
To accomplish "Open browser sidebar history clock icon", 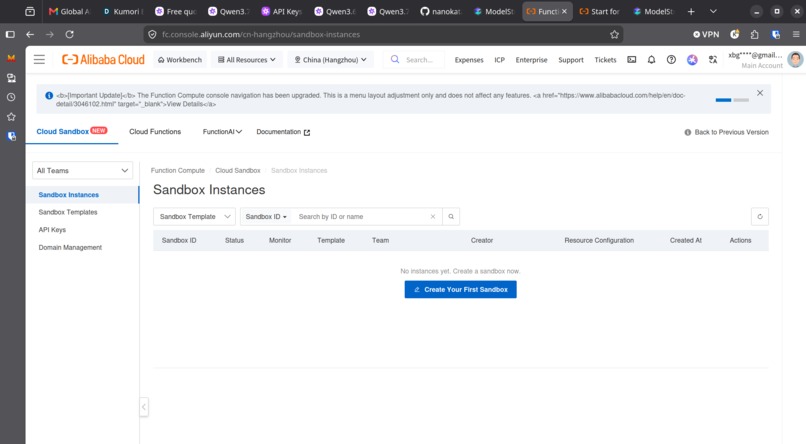I will (11, 97).
